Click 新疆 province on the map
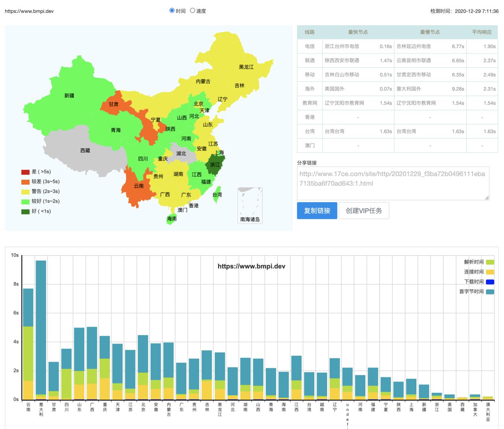This screenshot has width=504, height=429. 69,96
